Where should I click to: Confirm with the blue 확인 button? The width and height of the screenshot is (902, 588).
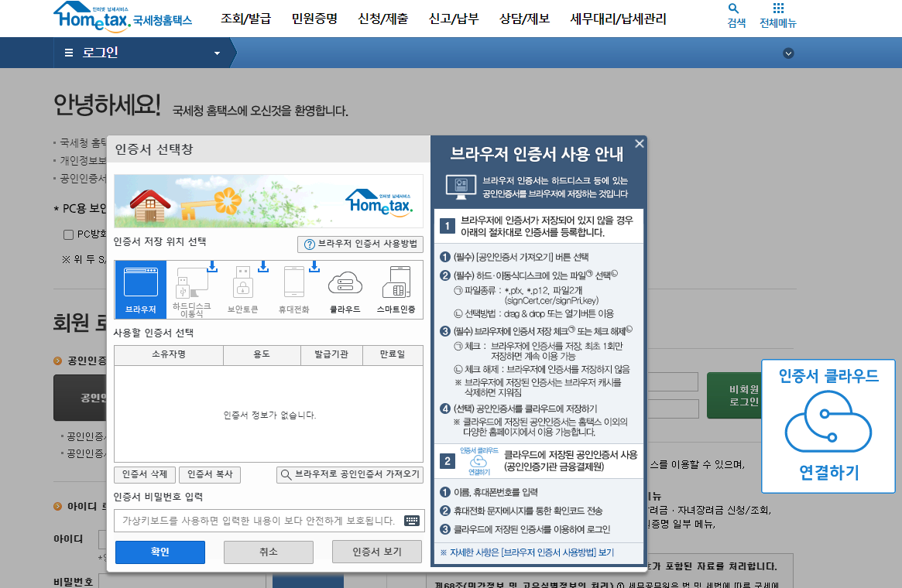tap(160, 552)
